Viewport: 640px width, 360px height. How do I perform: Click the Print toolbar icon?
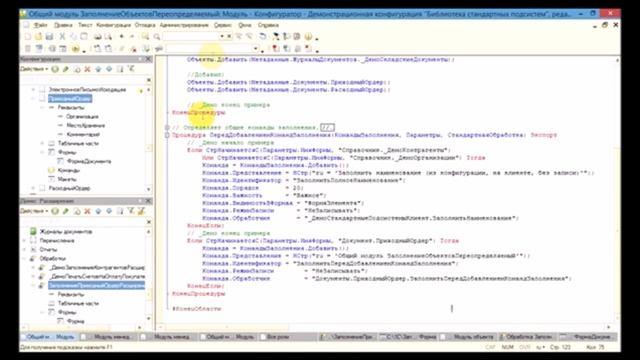pyautogui.click(x=98, y=37)
